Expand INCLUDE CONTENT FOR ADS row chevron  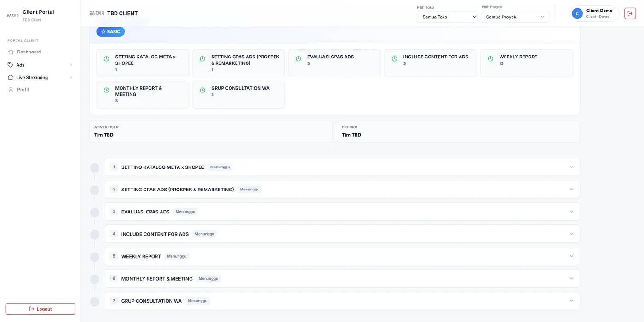pyautogui.click(x=571, y=234)
